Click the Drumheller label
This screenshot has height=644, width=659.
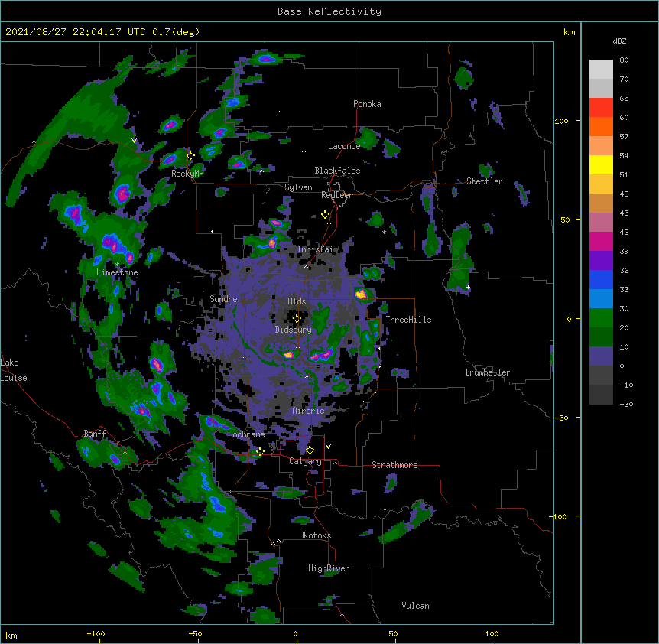[x=488, y=372]
